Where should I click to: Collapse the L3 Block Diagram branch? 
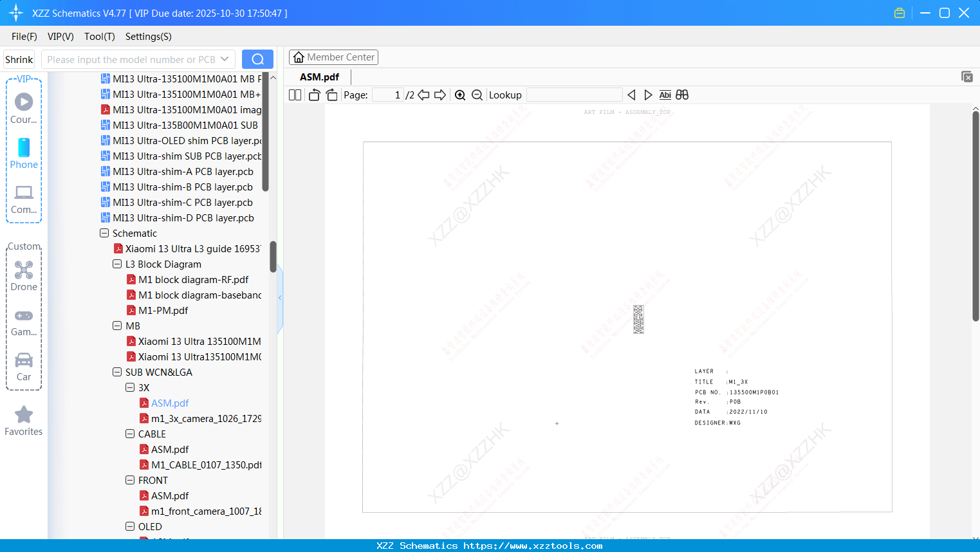click(116, 264)
